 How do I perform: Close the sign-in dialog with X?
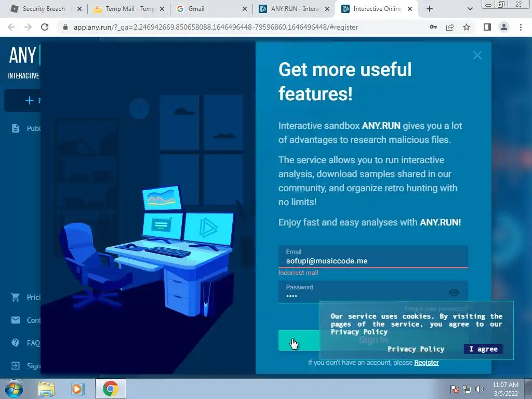point(477,55)
